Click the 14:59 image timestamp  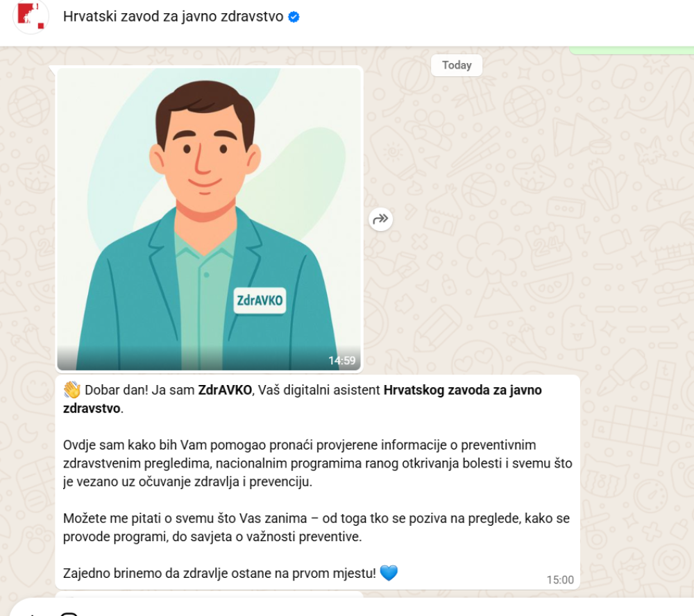(x=341, y=361)
